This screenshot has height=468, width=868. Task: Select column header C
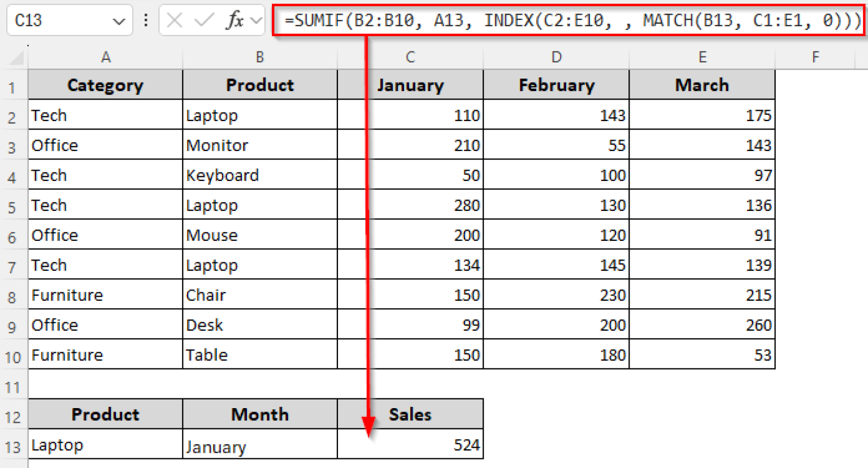(410, 57)
